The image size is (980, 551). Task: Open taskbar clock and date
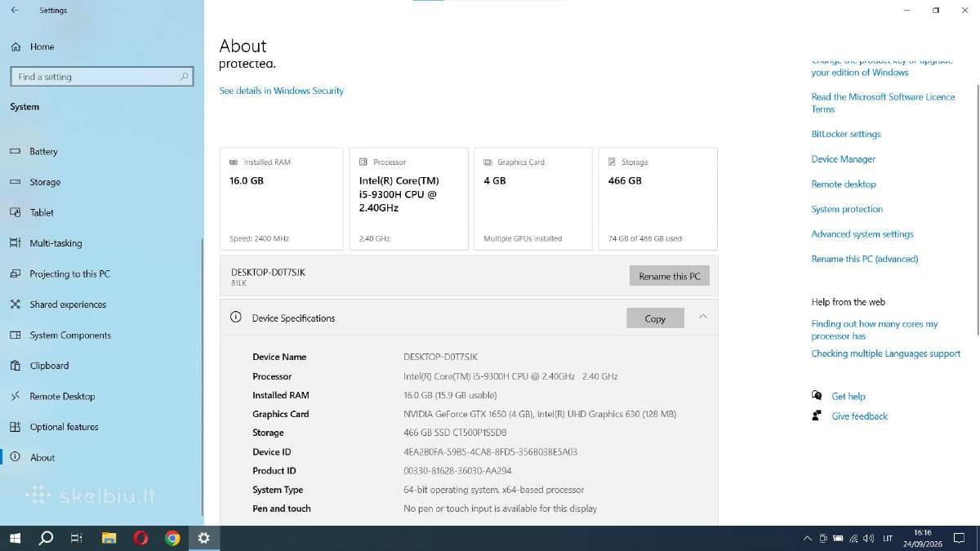(x=923, y=538)
